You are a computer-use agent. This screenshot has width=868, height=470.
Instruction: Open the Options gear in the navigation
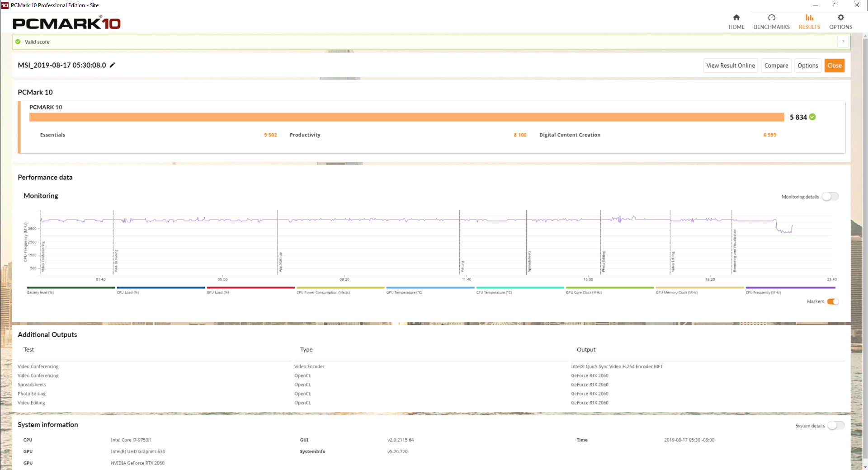(x=840, y=22)
